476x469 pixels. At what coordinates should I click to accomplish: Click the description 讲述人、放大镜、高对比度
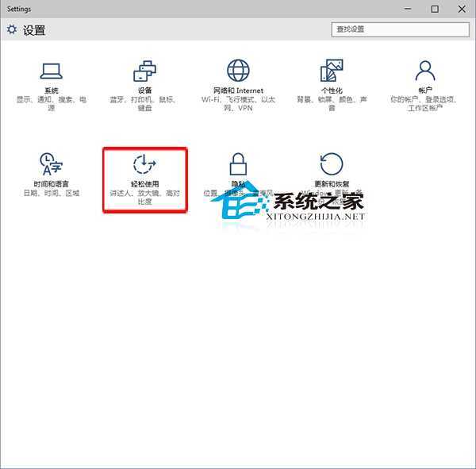(145, 197)
